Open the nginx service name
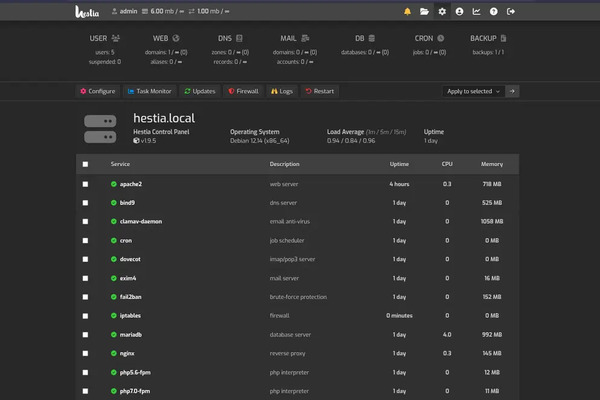Screen dimensions: 600x400 127,353
